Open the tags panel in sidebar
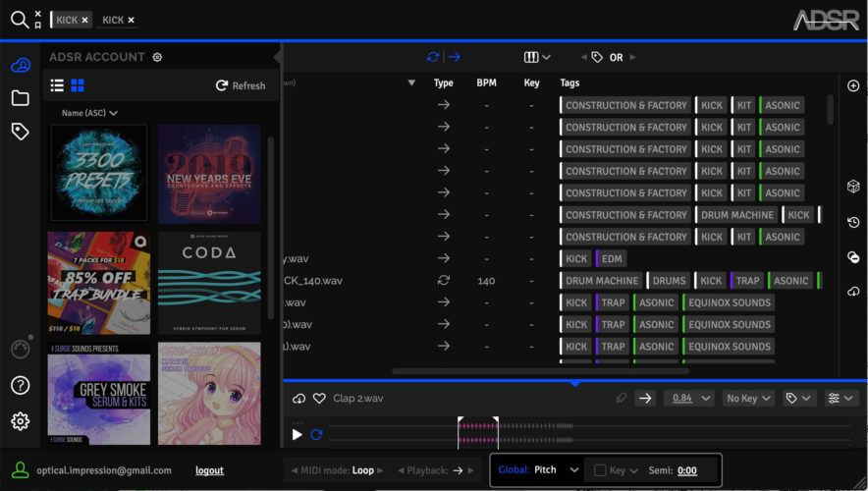The height and width of the screenshot is (491, 868). 20,132
